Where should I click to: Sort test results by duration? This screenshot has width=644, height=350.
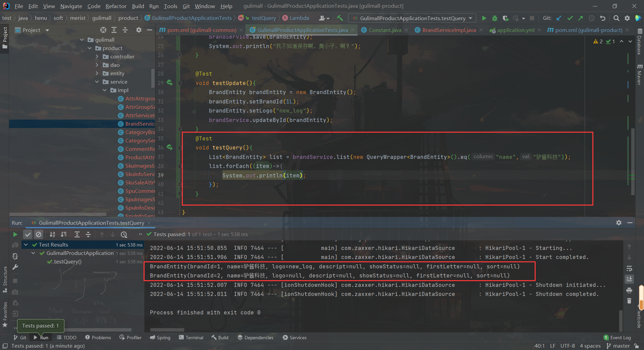tap(63, 234)
